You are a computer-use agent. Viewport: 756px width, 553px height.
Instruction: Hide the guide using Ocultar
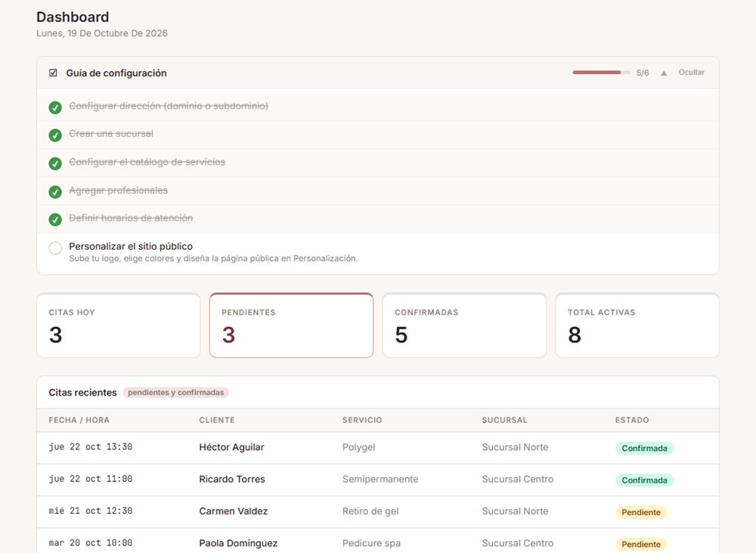click(692, 73)
